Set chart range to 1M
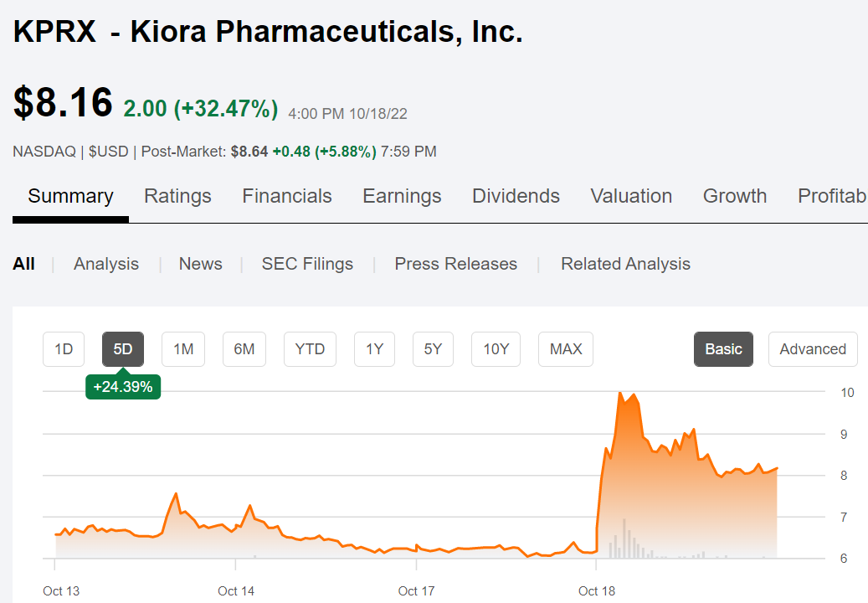Viewport: 868px width, 603px height. coord(183,349)
